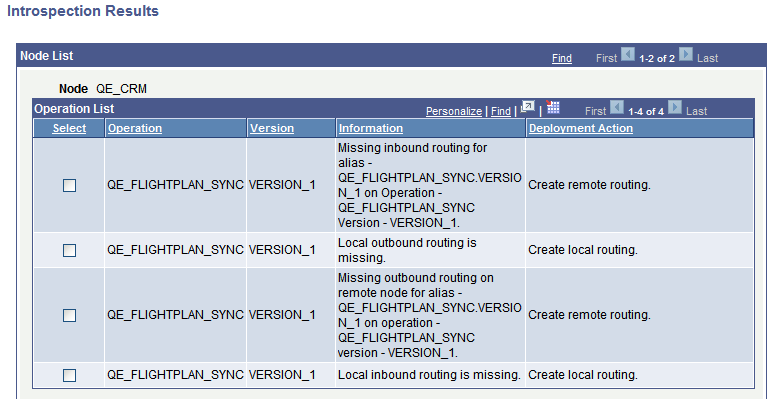This screenshot has width=774, height=399.
Task: Click Last in Node List navigation
Action: (707, 58)
